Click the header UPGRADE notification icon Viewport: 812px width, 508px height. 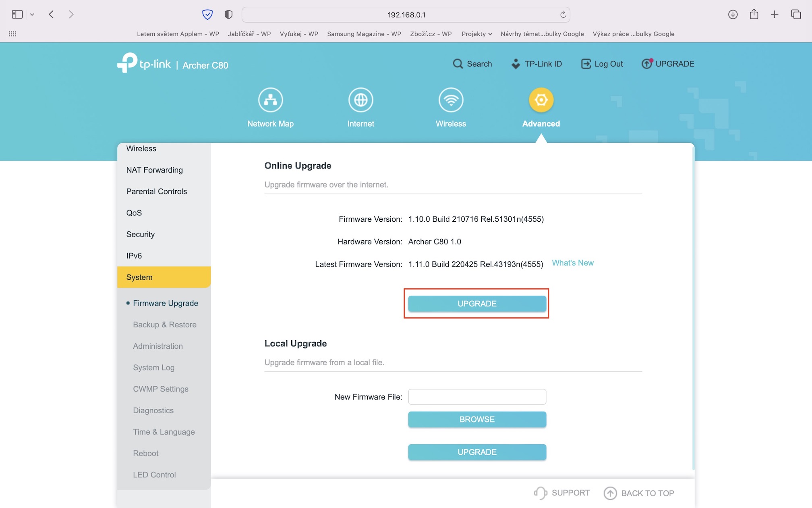[x=647, y=64]
